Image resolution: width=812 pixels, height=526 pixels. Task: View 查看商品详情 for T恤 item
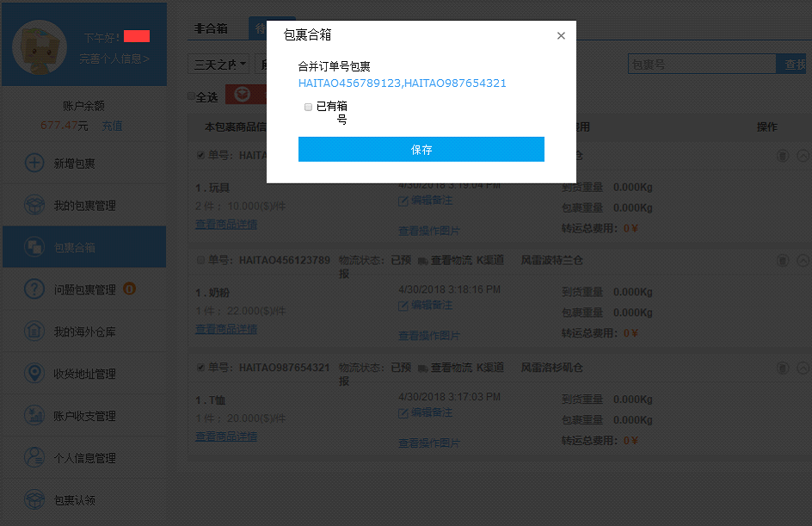pos(226,436)
